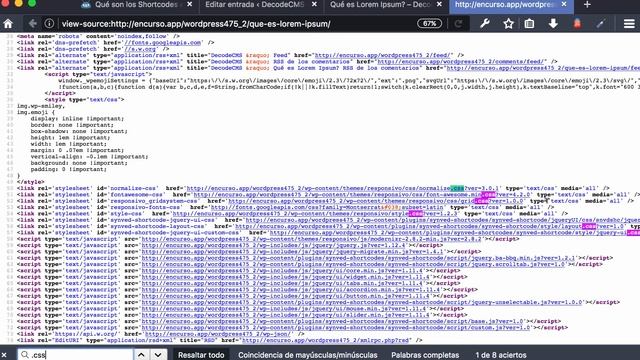Open the jquery ui button.min.js link
This screenshot has height=360, width=640.
(287, 296)
